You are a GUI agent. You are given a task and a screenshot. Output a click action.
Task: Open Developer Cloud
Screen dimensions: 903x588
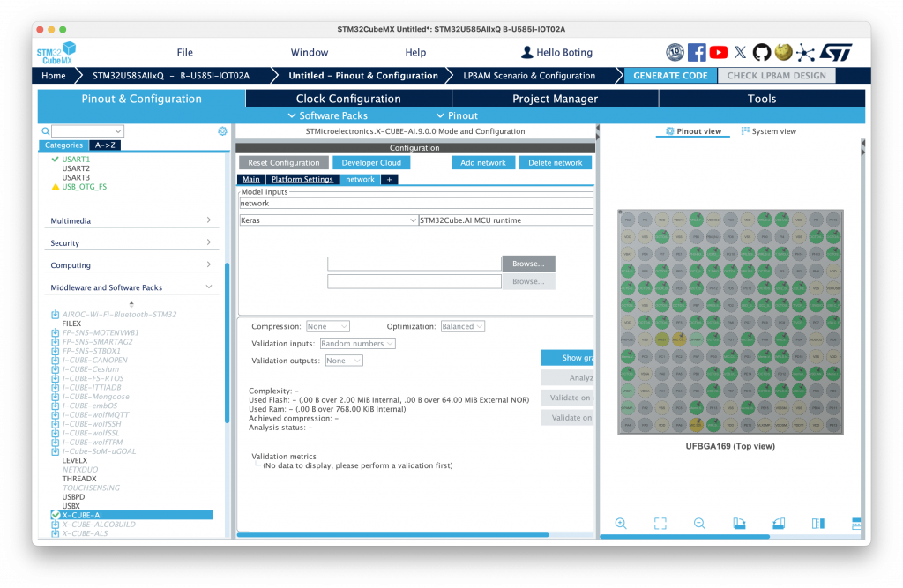[371, 163]
